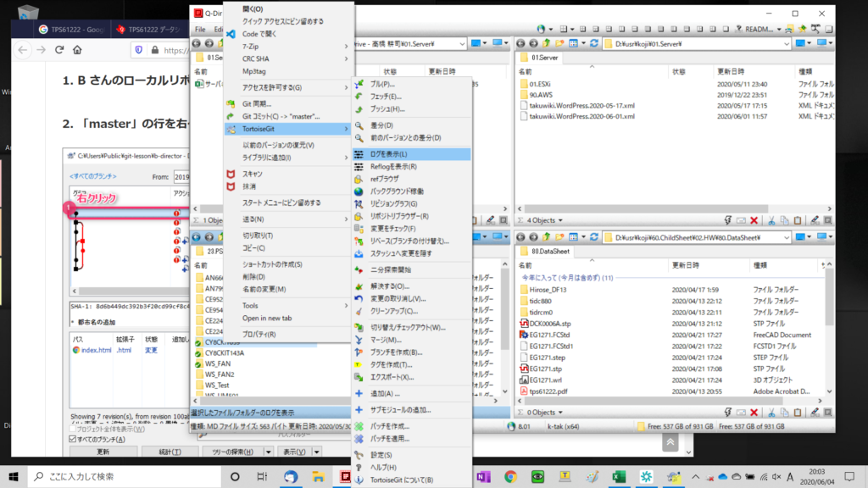Open Code で開く via VS Code icon
This screenshot has width=868, height=488.
230,33
